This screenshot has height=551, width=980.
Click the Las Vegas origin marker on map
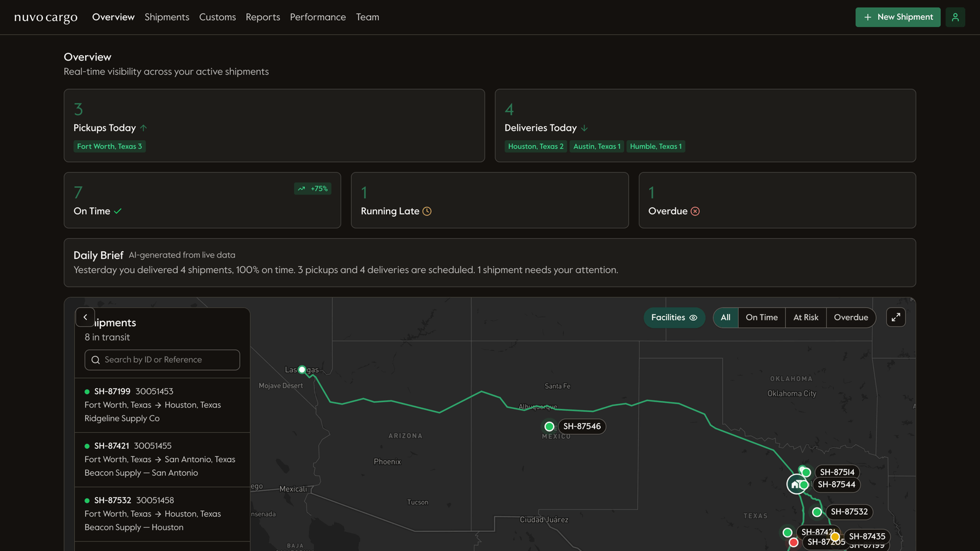[302, 370]
